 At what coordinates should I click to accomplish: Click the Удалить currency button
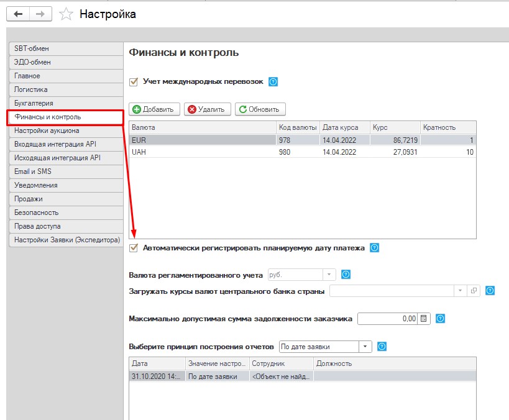(208, 109)
